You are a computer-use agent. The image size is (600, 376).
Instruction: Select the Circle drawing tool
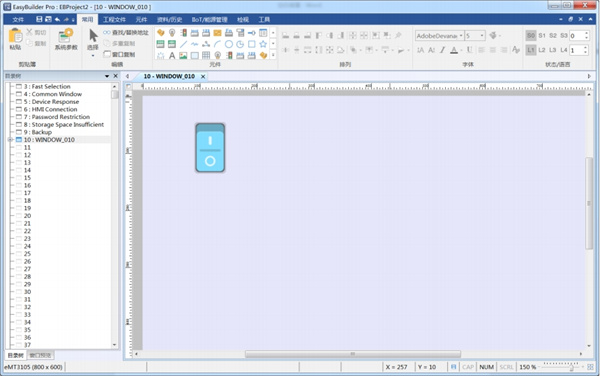[228, 44]
